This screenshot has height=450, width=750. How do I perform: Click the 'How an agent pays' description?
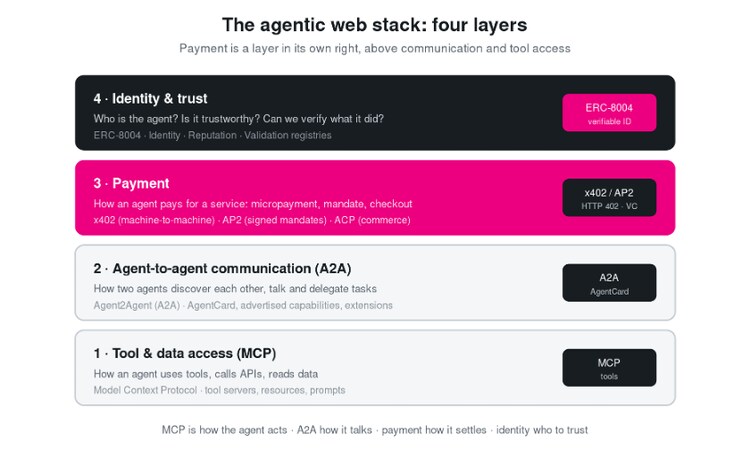[x=253, y=204]
